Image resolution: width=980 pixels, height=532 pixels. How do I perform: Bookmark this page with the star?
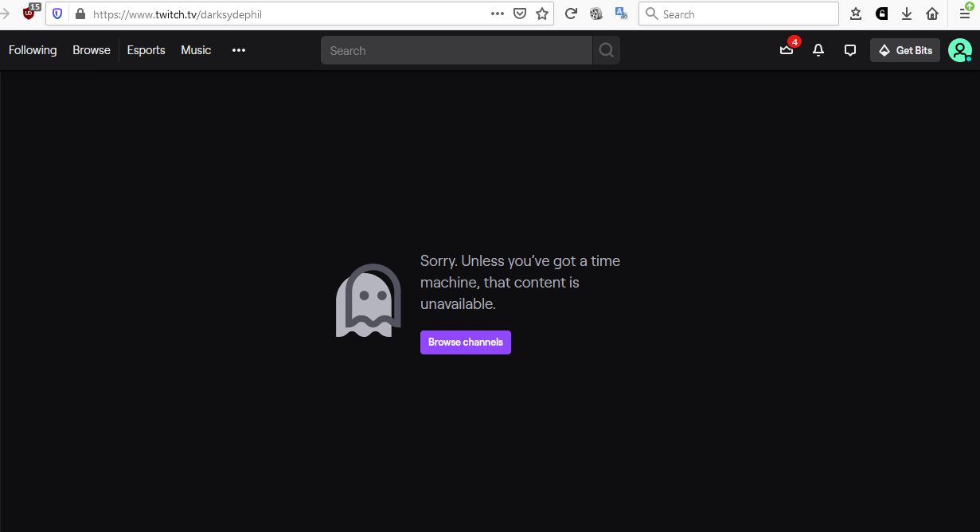coord(542,14)
